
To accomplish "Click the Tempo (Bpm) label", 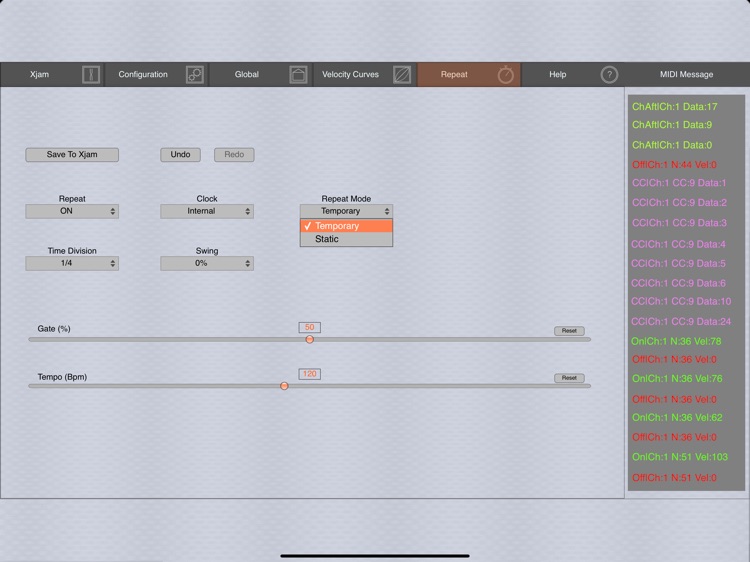I will (62, 377).
